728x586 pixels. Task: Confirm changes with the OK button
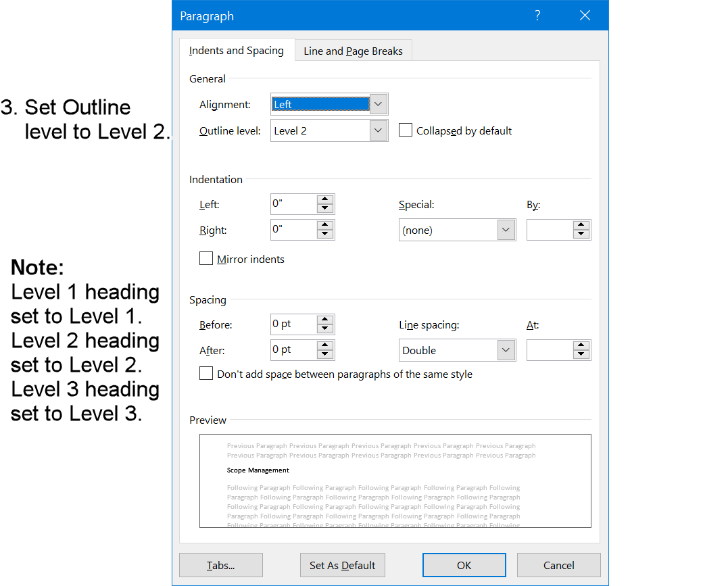click(464, 565)
